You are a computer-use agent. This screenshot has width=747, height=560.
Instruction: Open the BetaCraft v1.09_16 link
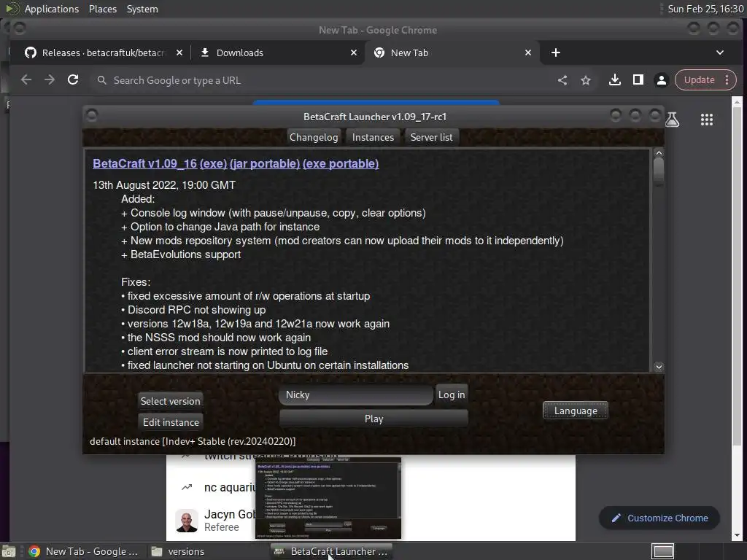[x=145, y=163]
